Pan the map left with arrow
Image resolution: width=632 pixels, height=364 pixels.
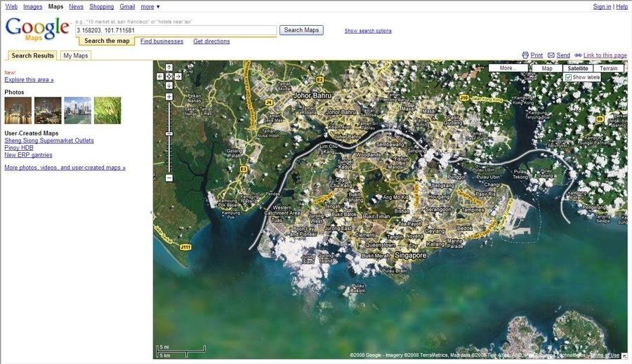click(x=160, y=76)
